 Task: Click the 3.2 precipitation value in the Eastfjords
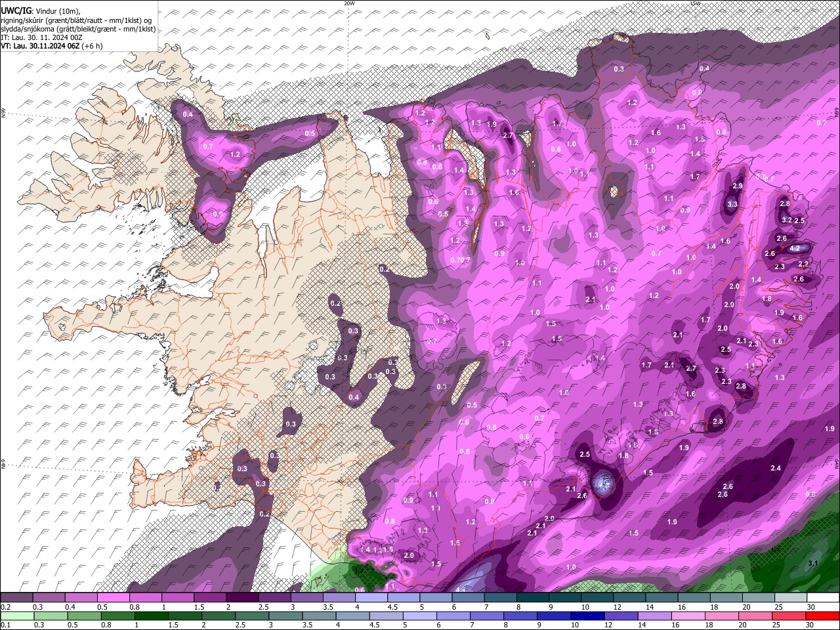point(787,220)
